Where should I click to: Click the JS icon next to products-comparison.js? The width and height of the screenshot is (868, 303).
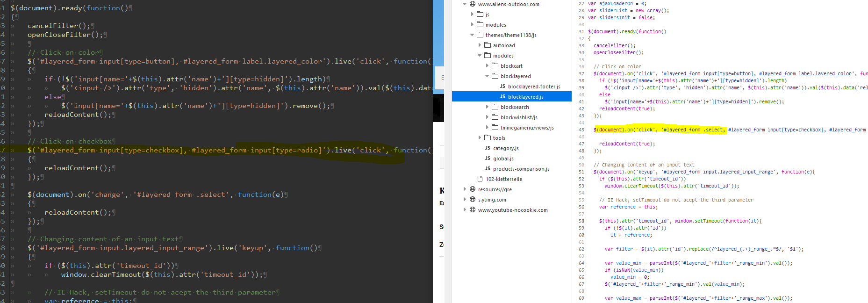pos(488,169)
